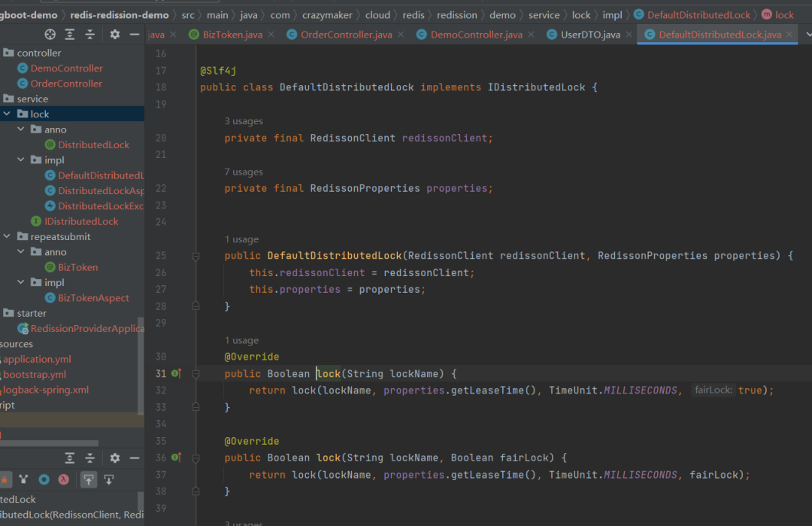Expand all nodes in the Project panel

pyautogui.click(x=69, y=35)
